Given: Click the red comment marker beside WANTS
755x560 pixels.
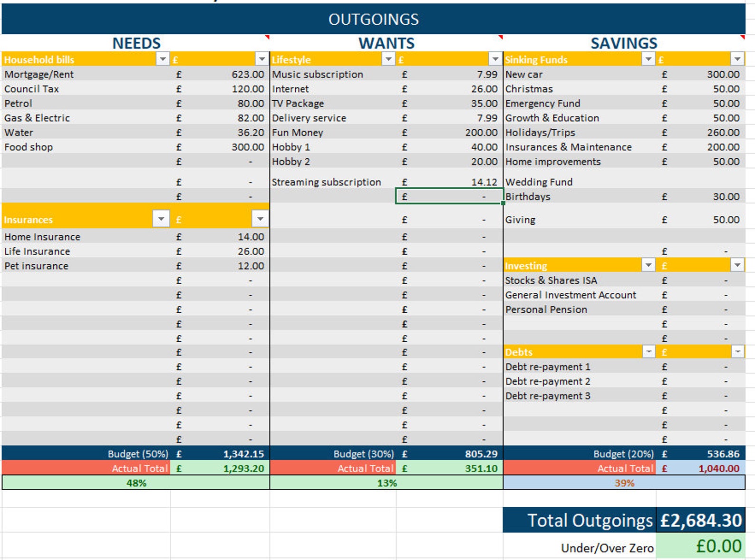Looking at the screenshot, I should 501,37.
